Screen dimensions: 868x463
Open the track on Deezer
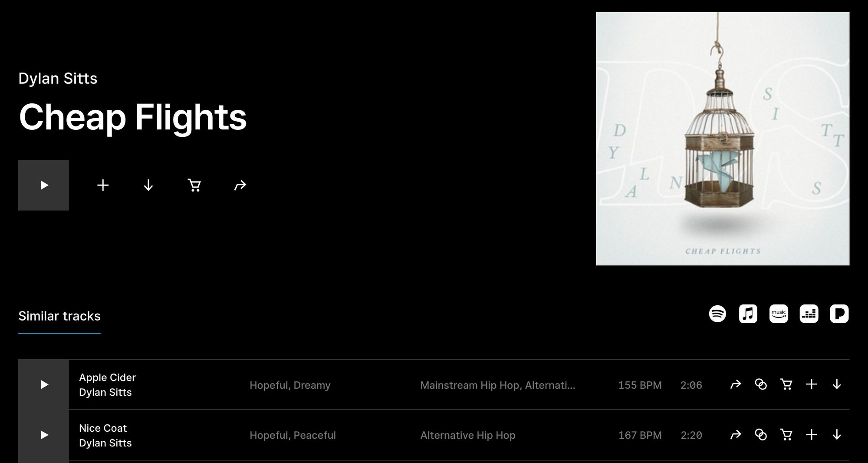[x=809, y=314]
